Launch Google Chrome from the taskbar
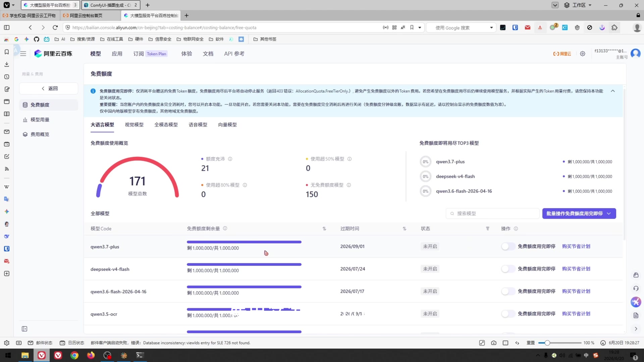 coord(74,355)
